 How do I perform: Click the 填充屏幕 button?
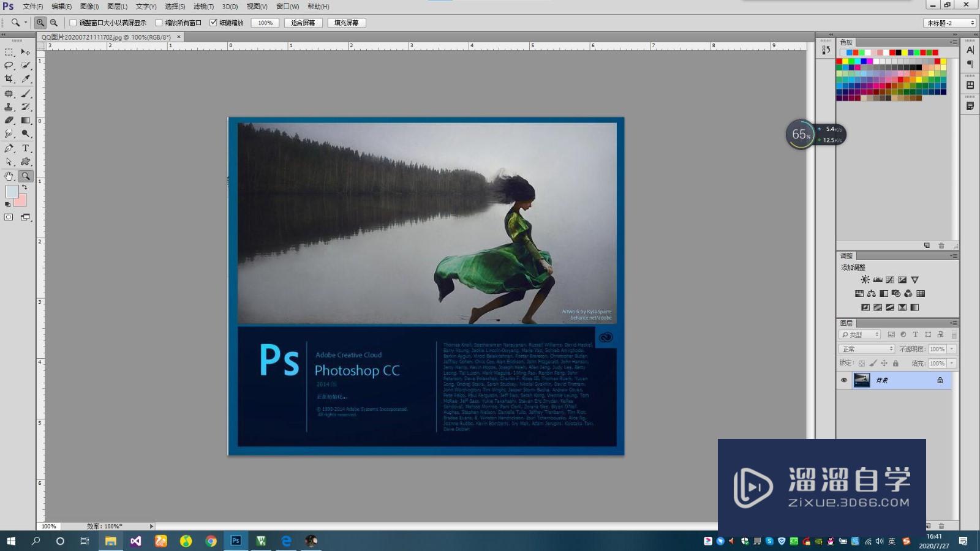[347, 23]
